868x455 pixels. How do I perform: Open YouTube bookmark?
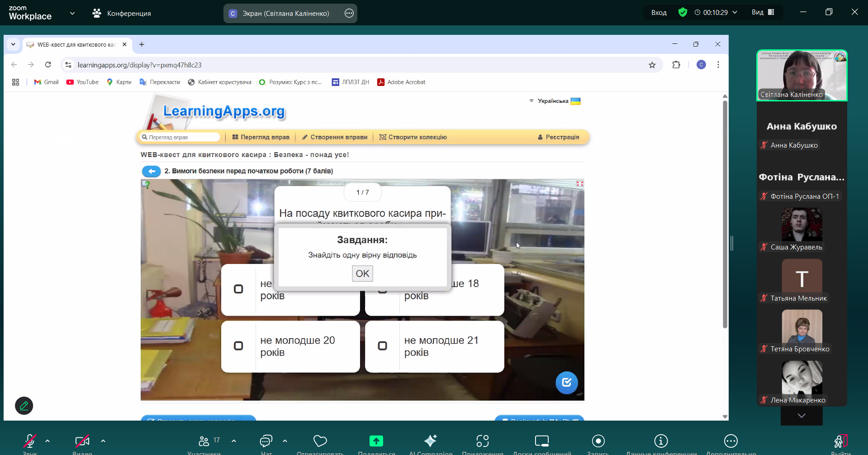[x=82, y=82]
